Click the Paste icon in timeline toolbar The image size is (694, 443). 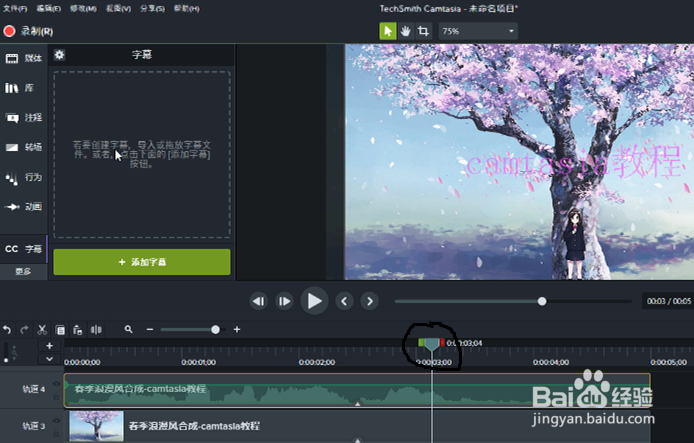pyautogui.click(x=77, y=330)
